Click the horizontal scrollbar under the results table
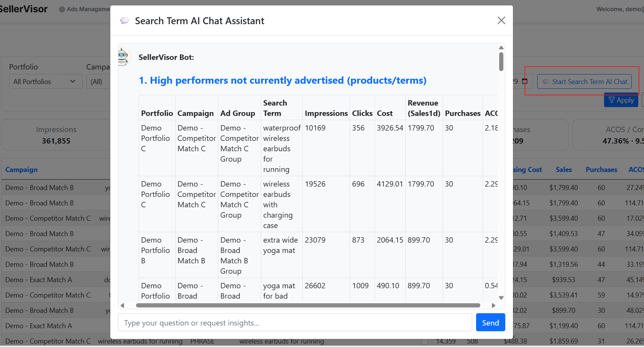Image resolution: width=644 pixels, height=347 pixels. (x=307, y=306)
